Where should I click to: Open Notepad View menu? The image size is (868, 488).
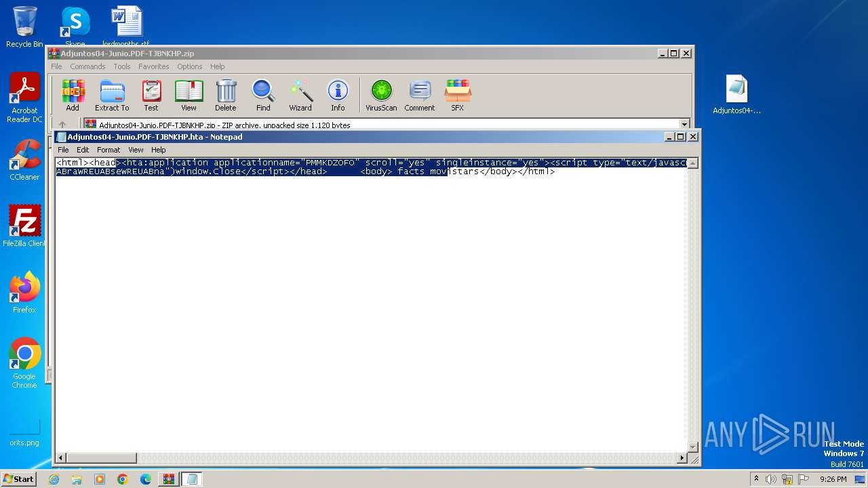(x=136, y=150)
